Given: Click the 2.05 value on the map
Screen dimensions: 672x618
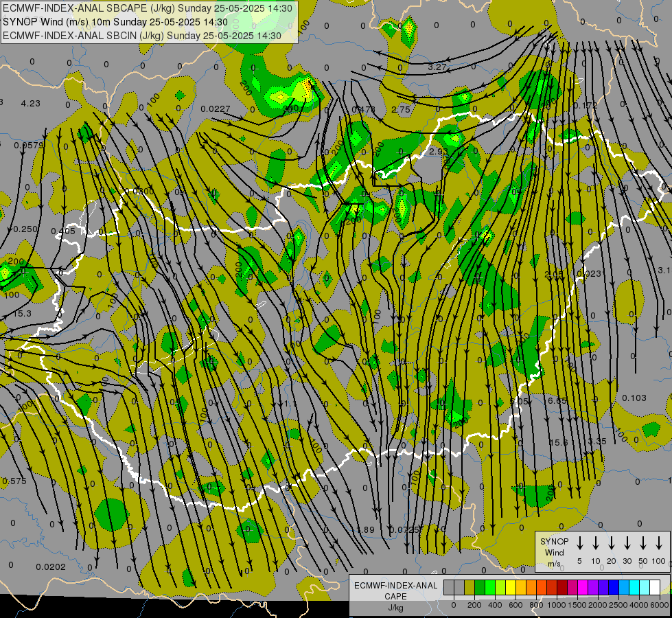Looking at the screenshot, I should [554, 273].
